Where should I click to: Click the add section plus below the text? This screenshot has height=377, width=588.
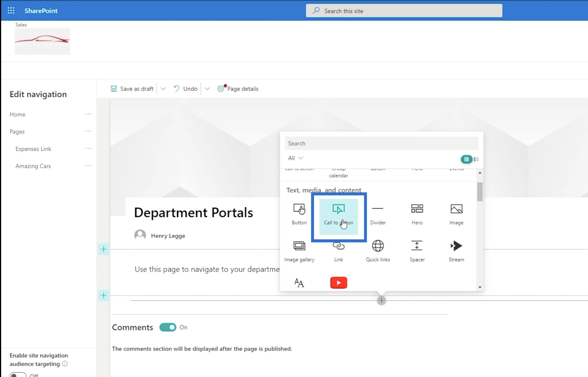pos(104,295)
